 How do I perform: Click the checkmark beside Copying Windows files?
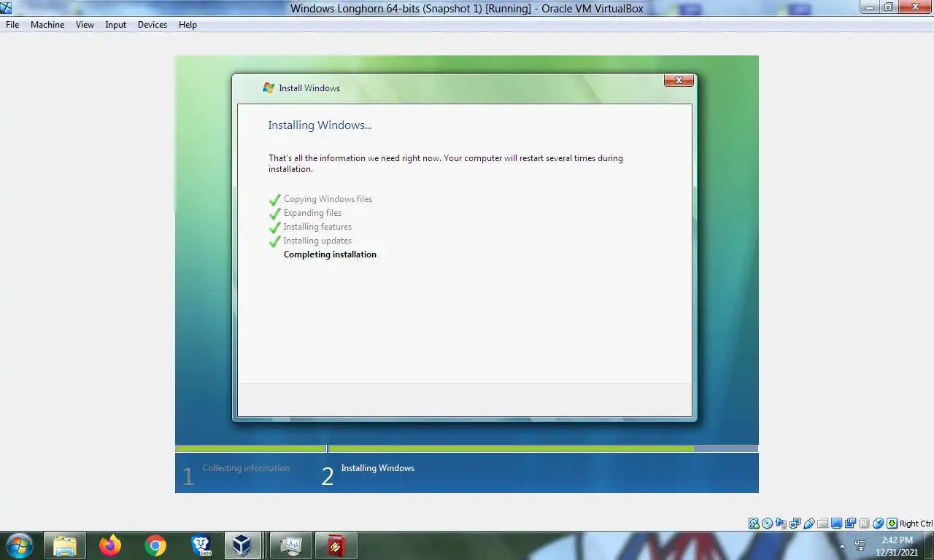click(275, 200)
